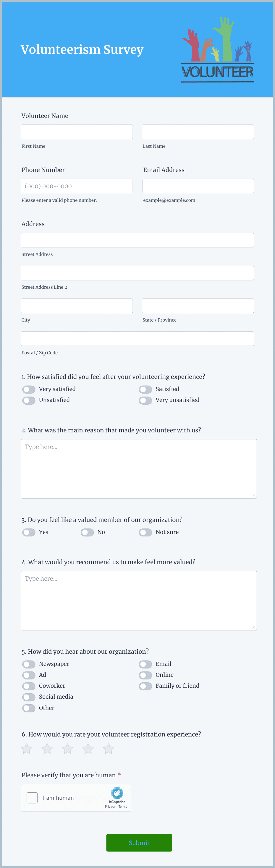Toggle the Other option
Viewport: 275px width, 868px height.
[x=29, y=708]
